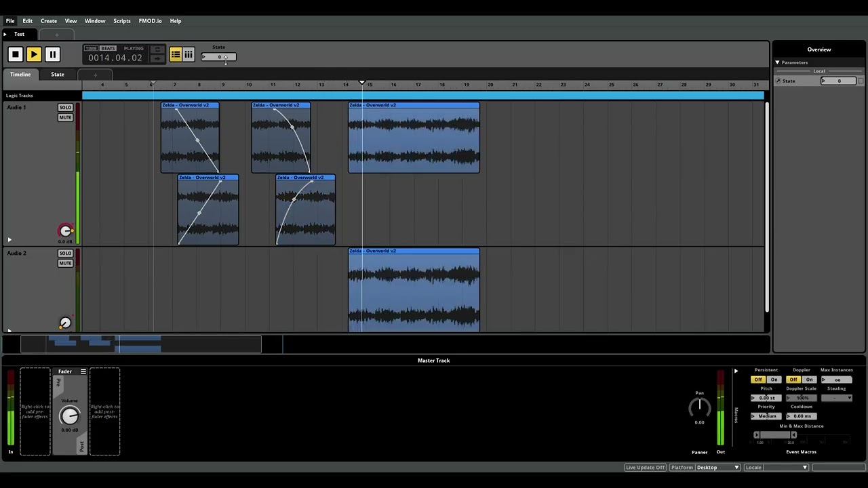Click the Doppler Scale 100% field
The height and width of the screenshot is (488, 868).
click(802, 398)
